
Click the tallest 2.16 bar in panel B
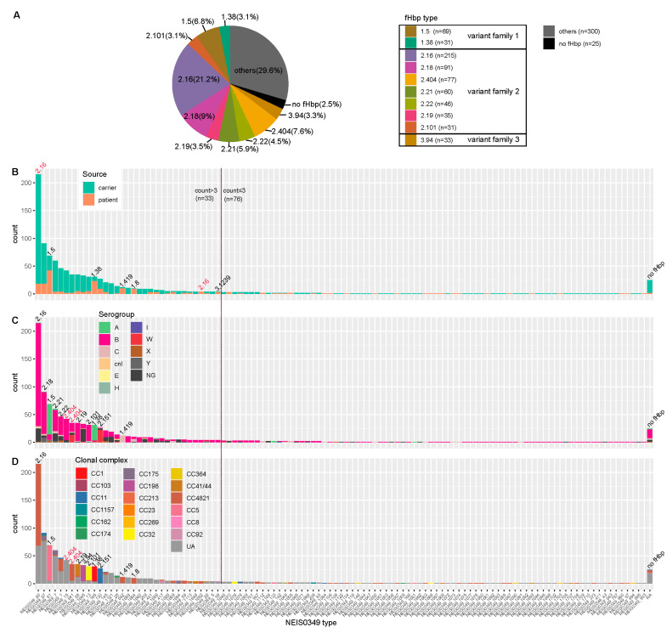[x=38, y=234]
